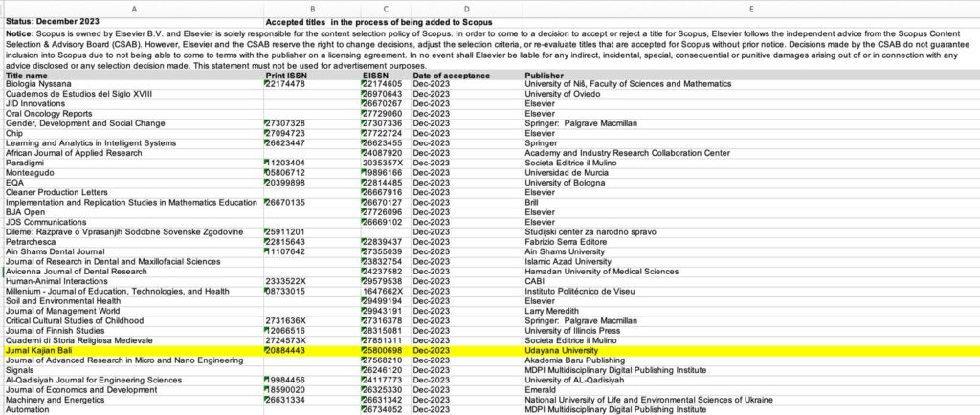Click 'University of Oviedo' publisher cell
Screen dimensions: 980x415
click(750, 94)
